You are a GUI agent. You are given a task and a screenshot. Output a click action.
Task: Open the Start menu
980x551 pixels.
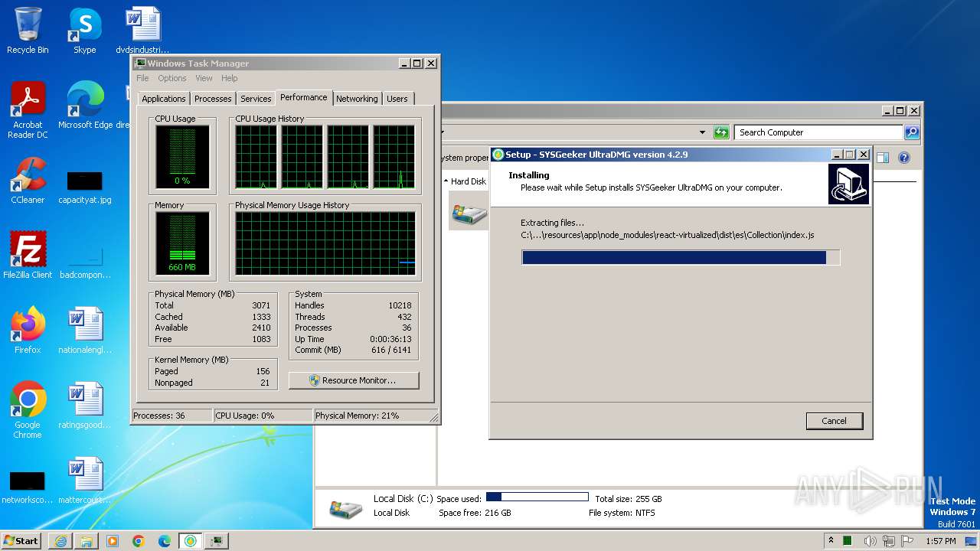coord(21,541)
